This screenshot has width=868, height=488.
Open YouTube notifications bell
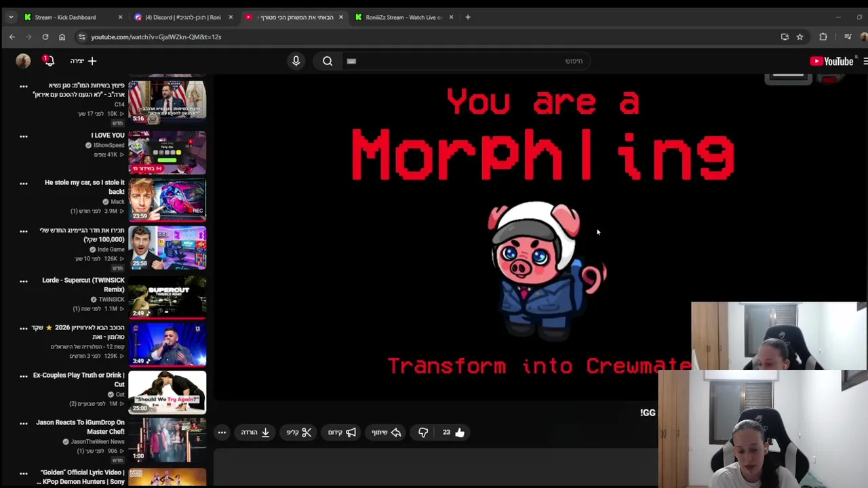click(48, 61)
